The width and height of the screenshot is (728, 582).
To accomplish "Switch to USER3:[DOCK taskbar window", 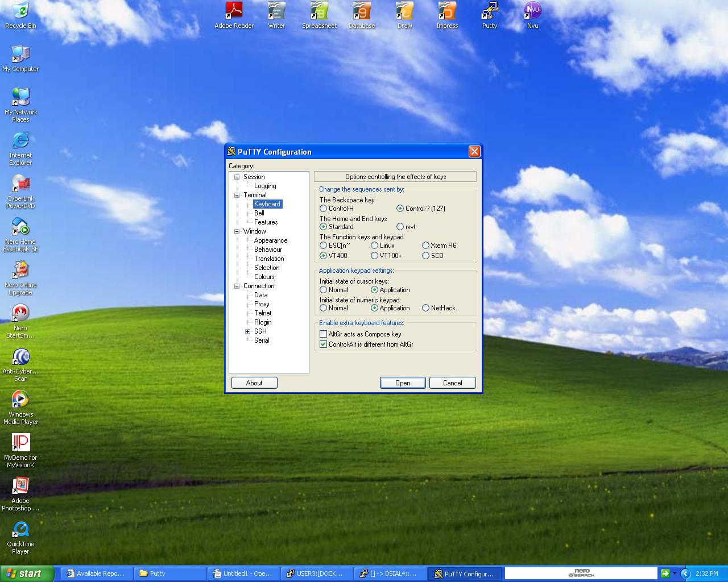I will [317, 573].
